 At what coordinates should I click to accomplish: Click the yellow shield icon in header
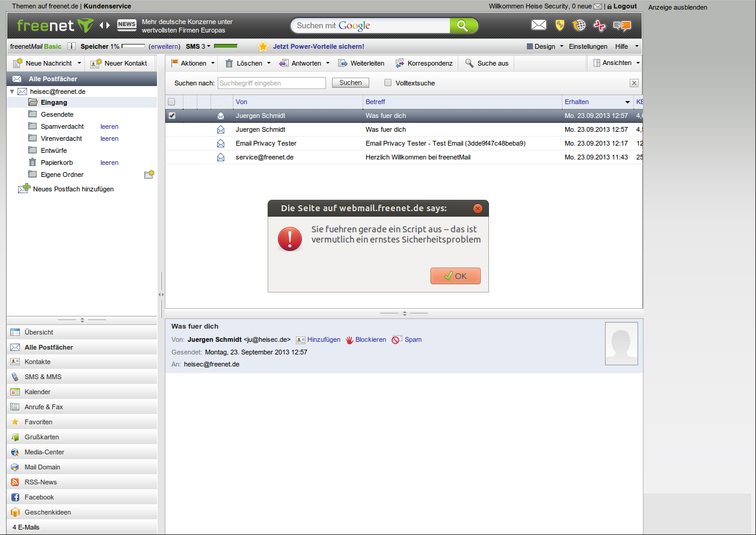559,25
